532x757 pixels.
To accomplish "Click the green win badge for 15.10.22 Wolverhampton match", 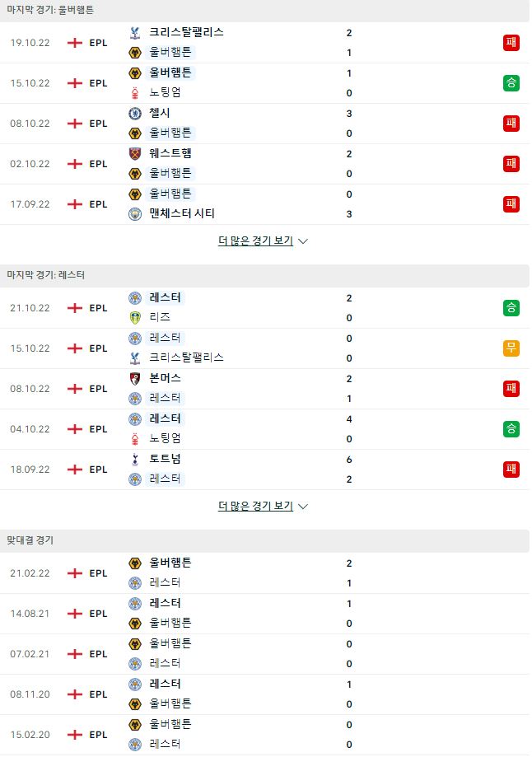I will coord(511,83).
